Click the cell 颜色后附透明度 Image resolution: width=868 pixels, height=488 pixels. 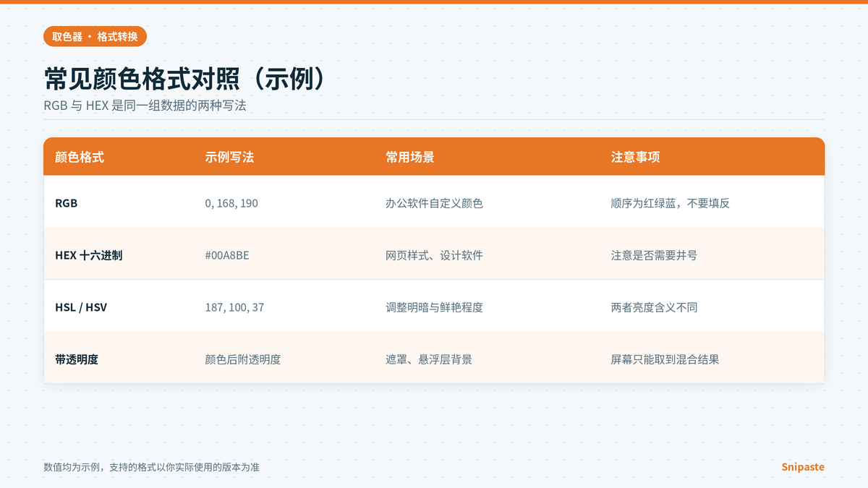[x=243, y=359]
